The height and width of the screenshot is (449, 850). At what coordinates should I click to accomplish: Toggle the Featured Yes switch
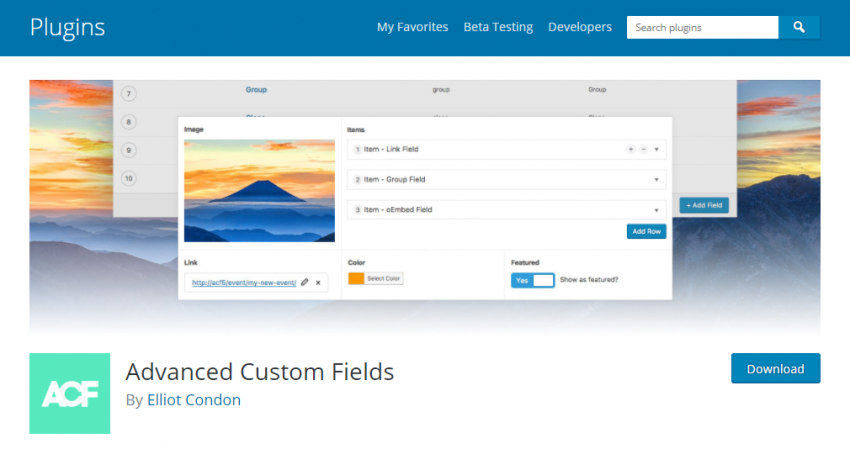[x=532, y=280]
